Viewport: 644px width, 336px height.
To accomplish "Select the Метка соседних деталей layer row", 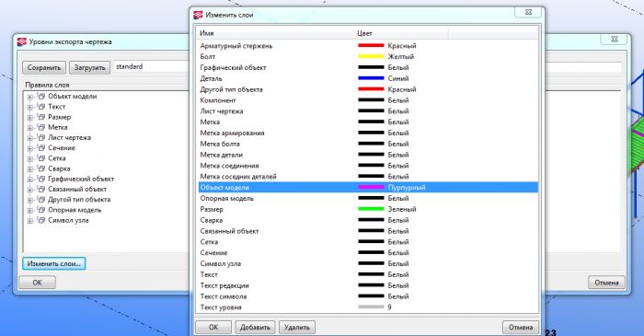I will 368,177.
